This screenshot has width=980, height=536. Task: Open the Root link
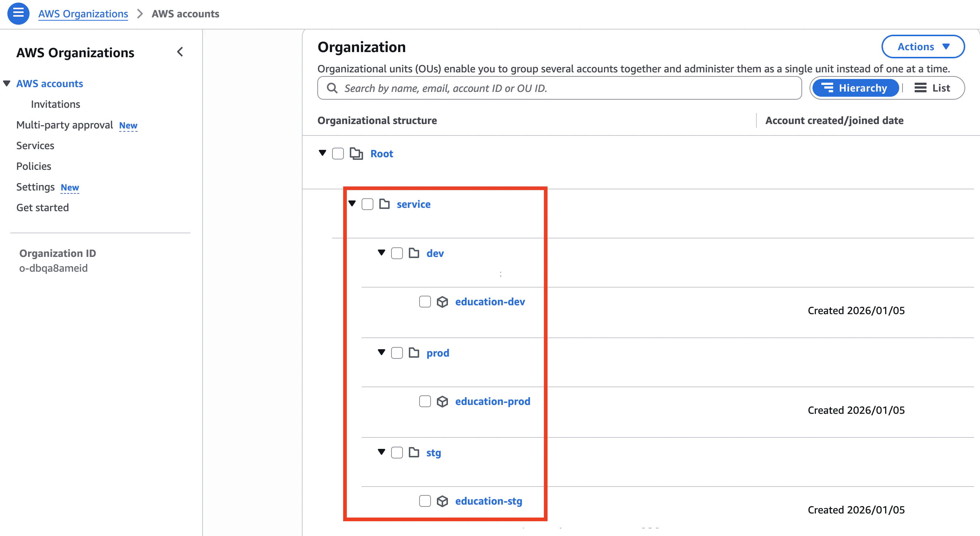coord(382,154)
